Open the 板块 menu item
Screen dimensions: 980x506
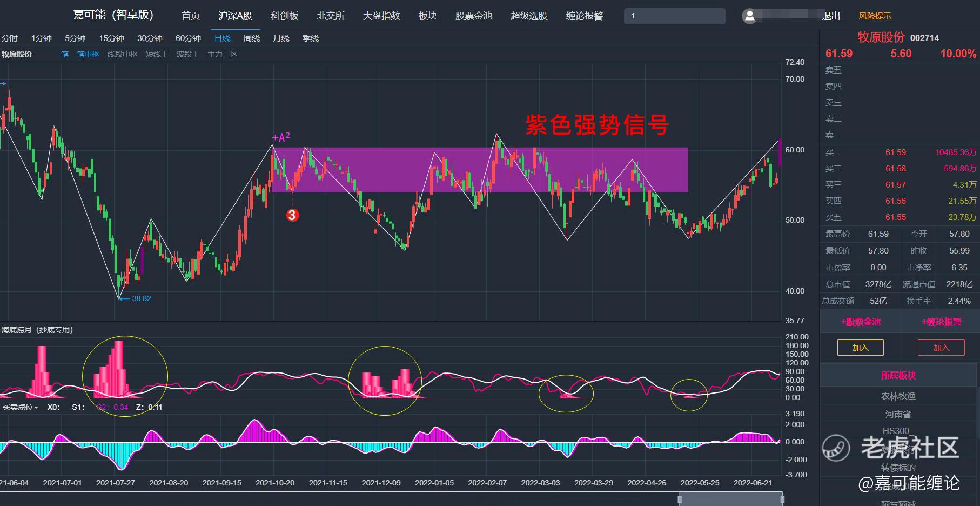point(428,16)
